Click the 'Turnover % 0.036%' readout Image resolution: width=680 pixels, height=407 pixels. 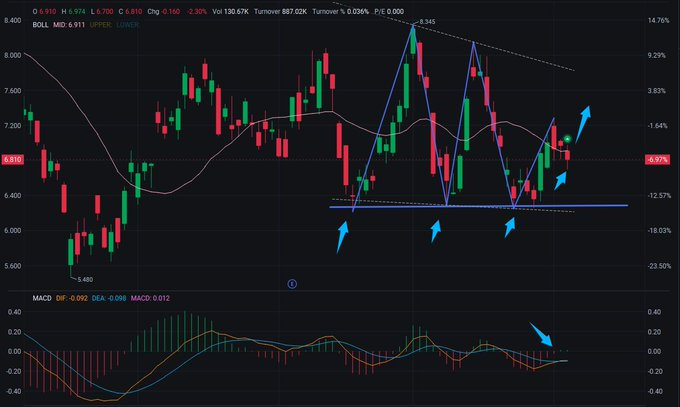point(340,11)
